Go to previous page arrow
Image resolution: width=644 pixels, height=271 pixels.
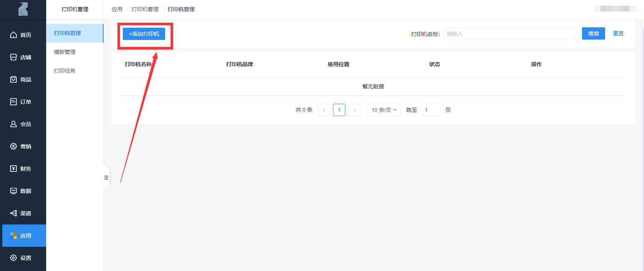(324, 110)
